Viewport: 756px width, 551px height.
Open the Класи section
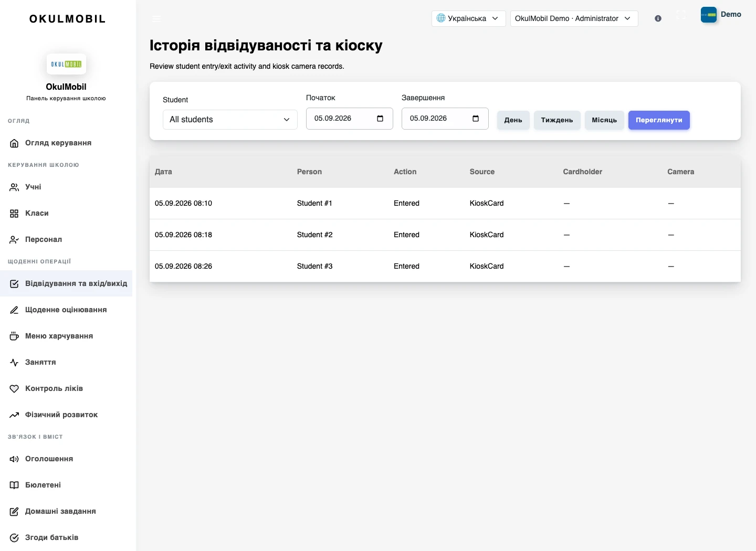click(66, 213)
